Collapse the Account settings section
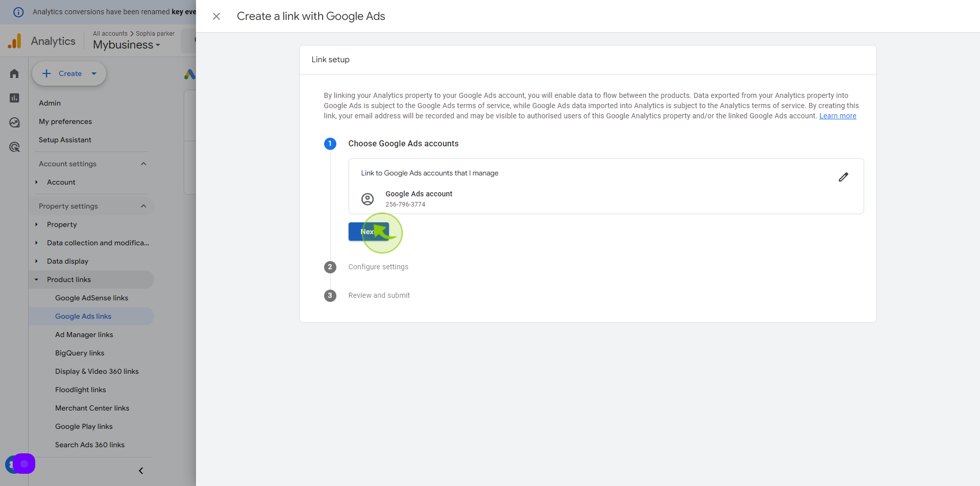This screenshot has width=980, height=486. coord(143,164)
